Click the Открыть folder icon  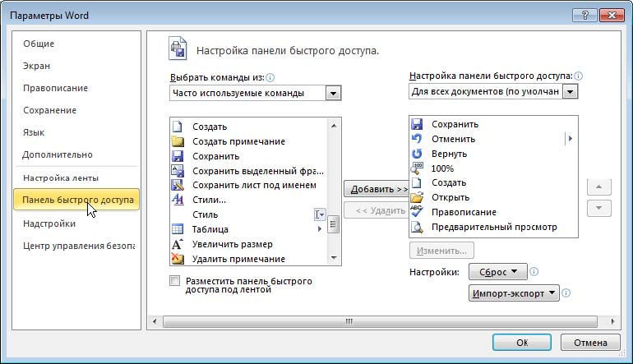tap(417, 197)
